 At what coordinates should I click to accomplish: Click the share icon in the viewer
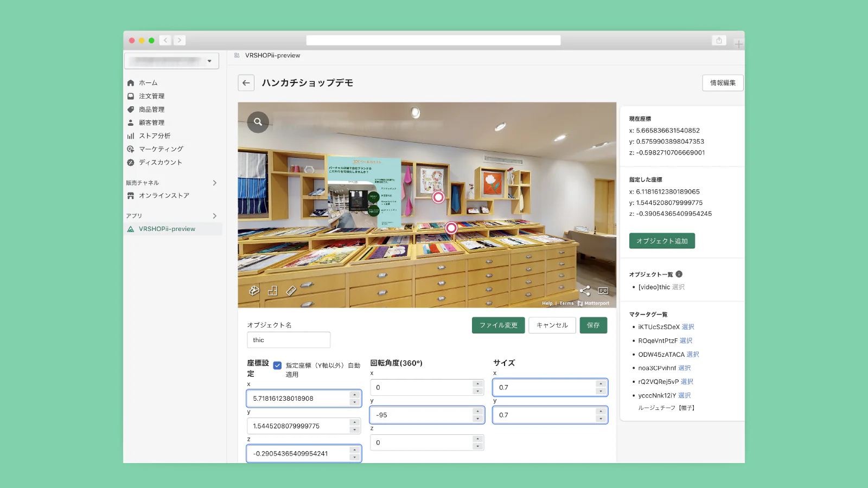(x=585, y=291)
